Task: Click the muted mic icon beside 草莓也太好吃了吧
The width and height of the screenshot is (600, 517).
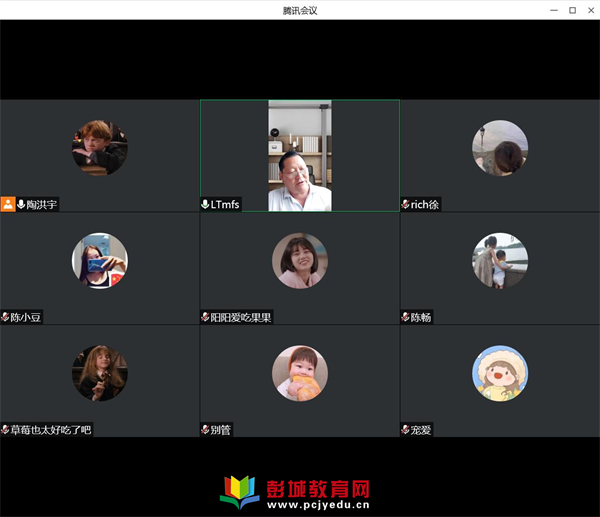Action: click(x=5, y=429)
